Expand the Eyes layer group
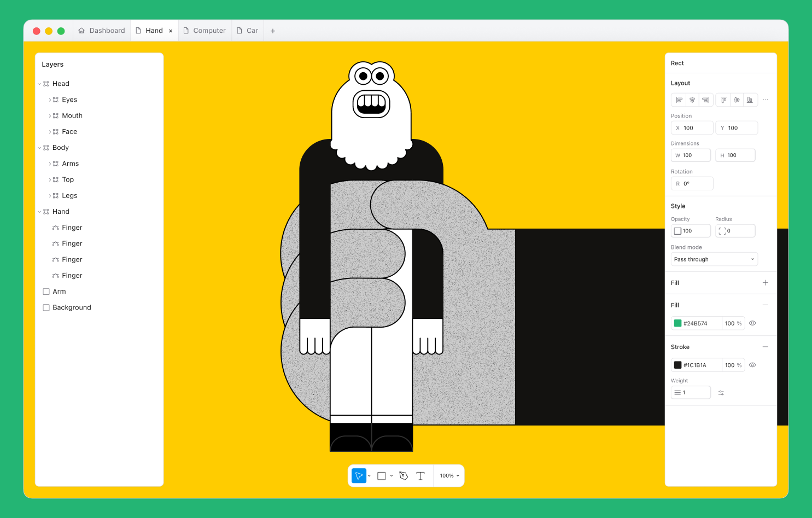This screenshot has width=812, height=518. (50, 100)
